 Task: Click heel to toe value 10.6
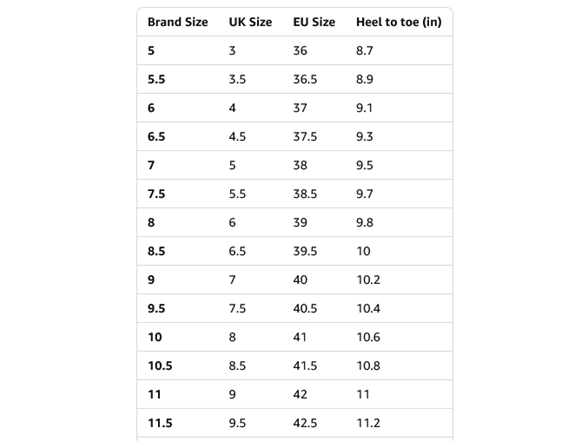[x=368, y=337]
